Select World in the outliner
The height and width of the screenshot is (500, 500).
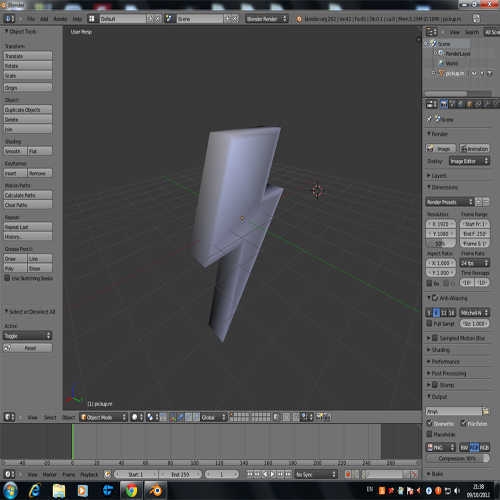[452, 63]
